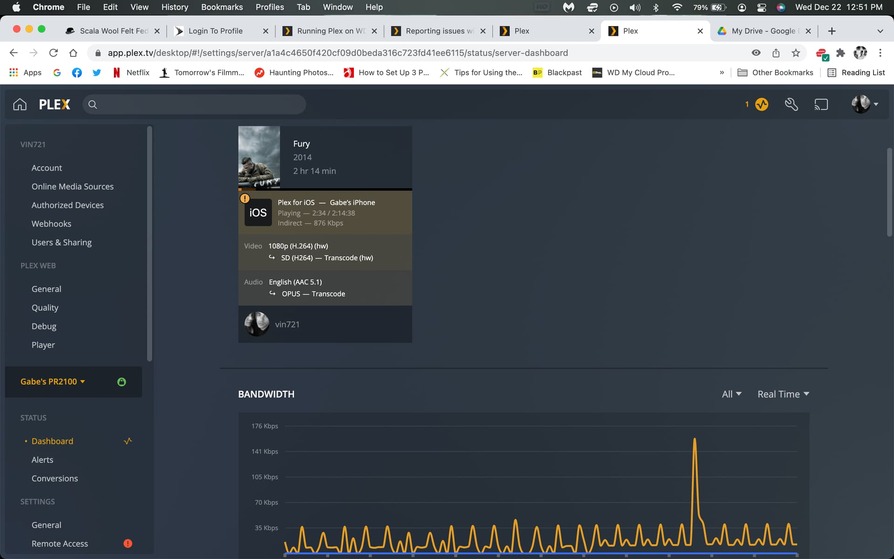The width and height of the screenshot is (894, 559).
Task: Click the warning badge on the iOS session
Action: point(245,199)
